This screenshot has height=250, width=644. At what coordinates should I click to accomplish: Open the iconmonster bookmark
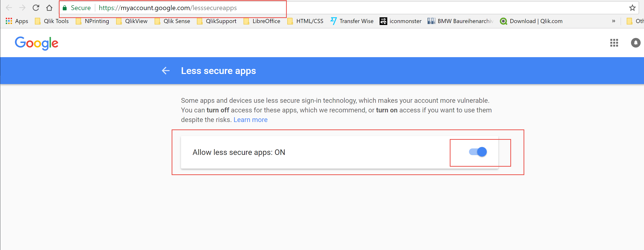(x=400, y=21)
